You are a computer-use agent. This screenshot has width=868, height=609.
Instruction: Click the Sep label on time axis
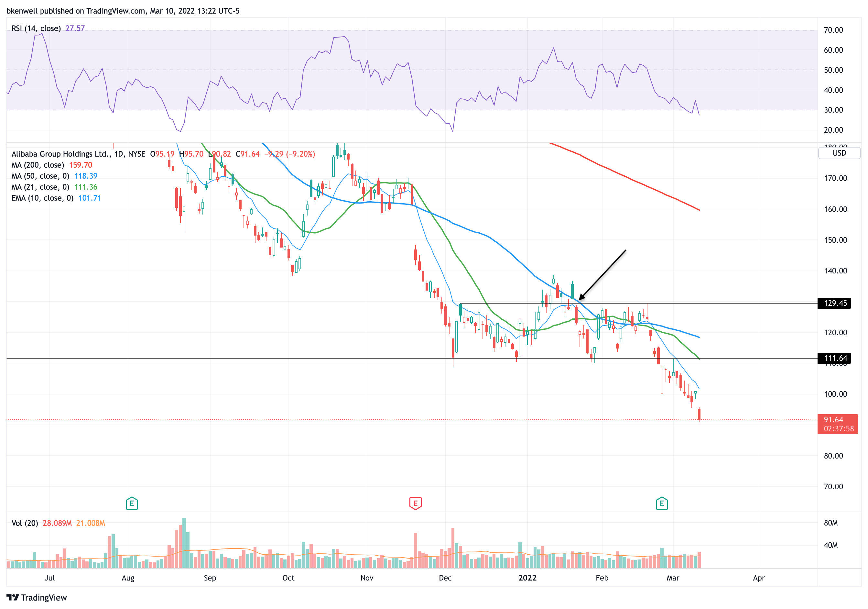pyautogui.click(x=210, y=578)
